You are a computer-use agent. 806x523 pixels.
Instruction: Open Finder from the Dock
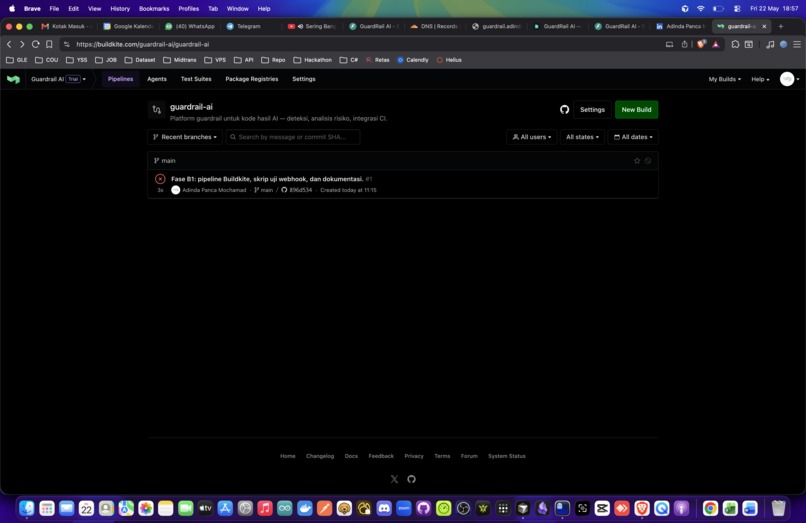click(x=27, y=508)
